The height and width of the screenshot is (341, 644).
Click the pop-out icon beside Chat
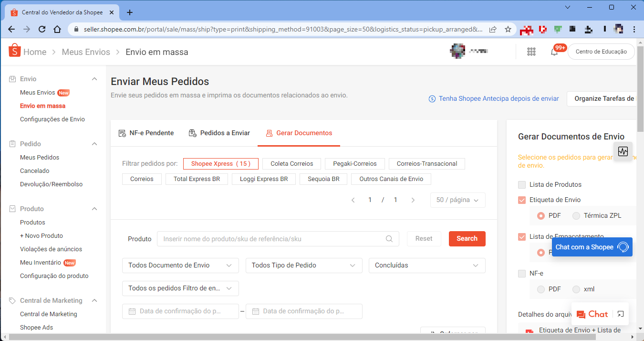[x=620, y=314]
